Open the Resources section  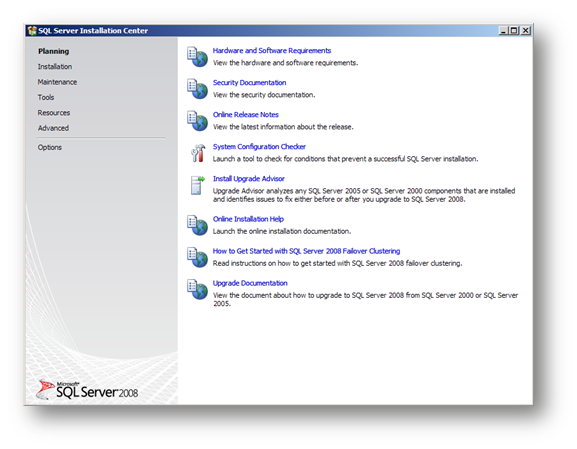tap(54, 113)
